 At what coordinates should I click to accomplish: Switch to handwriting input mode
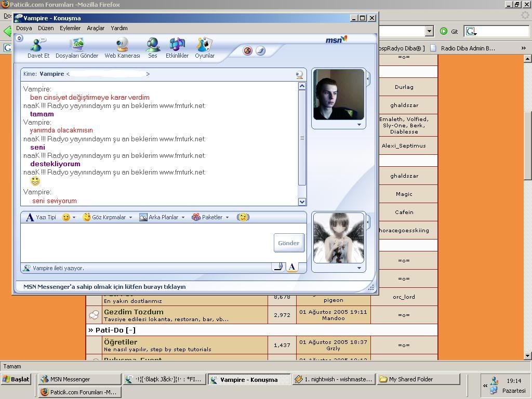point(278,267)
